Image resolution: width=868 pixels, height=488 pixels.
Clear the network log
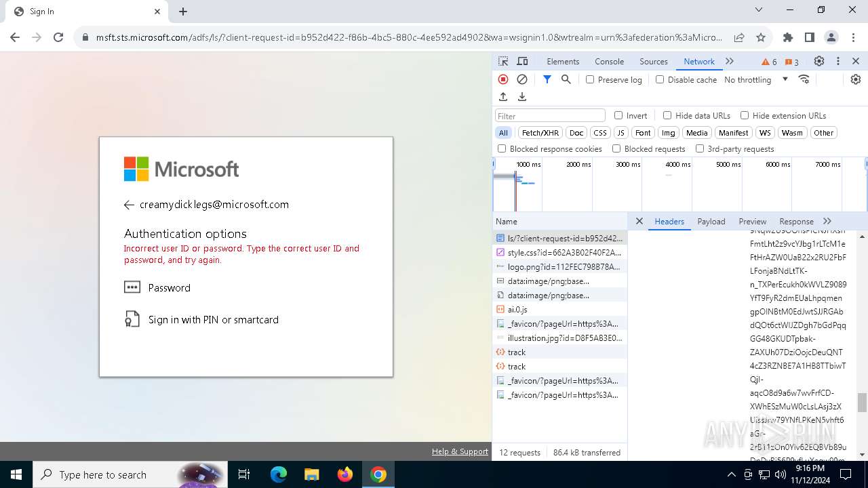click(x=522, y=79)
